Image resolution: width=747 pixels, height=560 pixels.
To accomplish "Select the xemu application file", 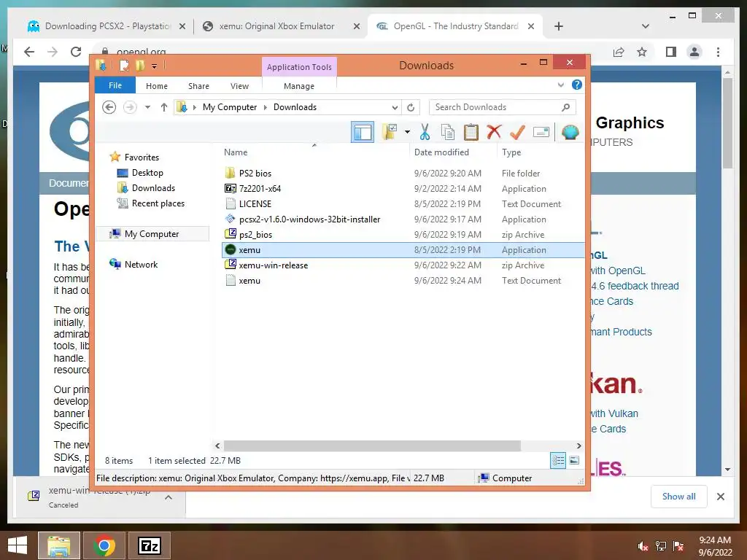I will pos(403,250).
